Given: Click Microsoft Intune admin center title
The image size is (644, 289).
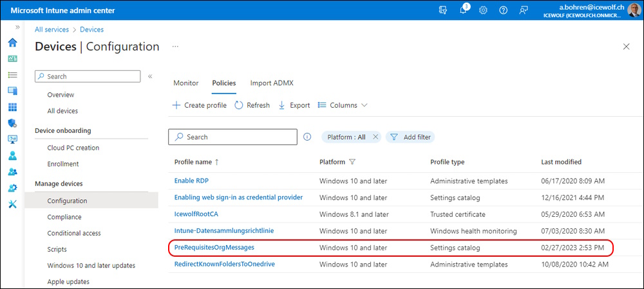Looking at the screenshot, I should [63, 11].
